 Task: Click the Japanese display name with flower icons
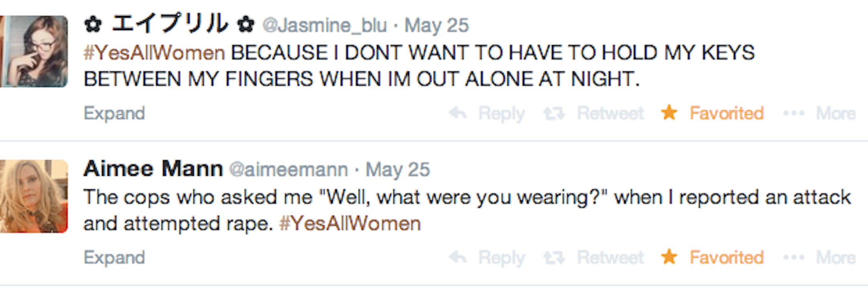pyautogui.click(x=169, y=24)
